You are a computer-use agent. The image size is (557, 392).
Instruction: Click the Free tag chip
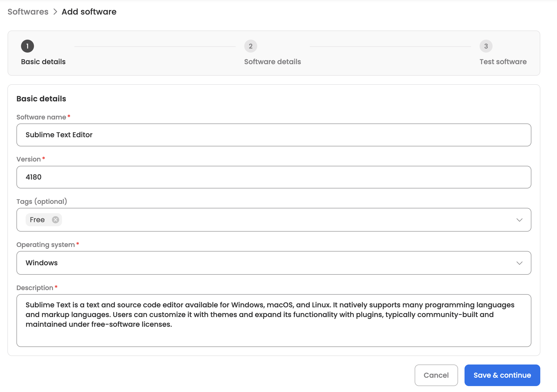(x=37, y=220)
